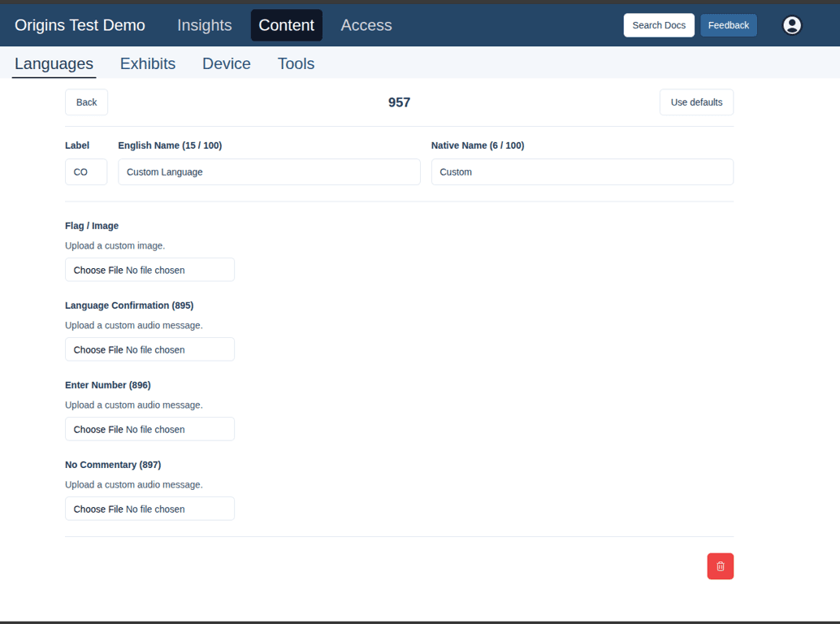This screenshot has width=840, height=624.
Task: Click the Native Name (6 / 100) label
Action: point(478,145)
